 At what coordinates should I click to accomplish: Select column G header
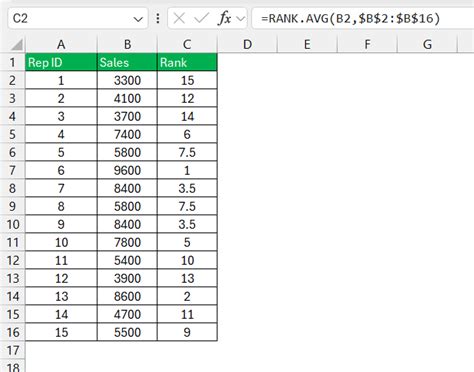tap(427, 44)
